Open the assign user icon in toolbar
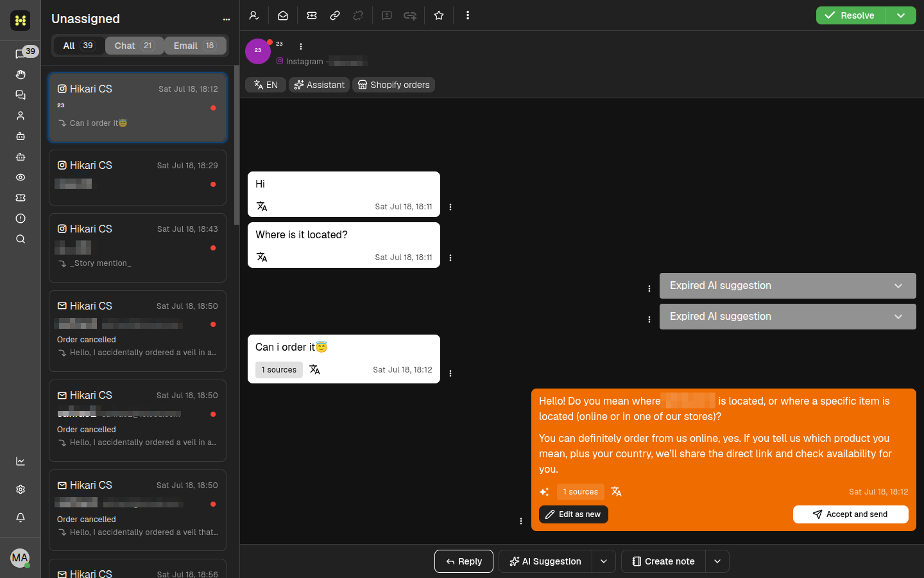Image resolution: width=924 pixels, height=578 pixels. 254,15
